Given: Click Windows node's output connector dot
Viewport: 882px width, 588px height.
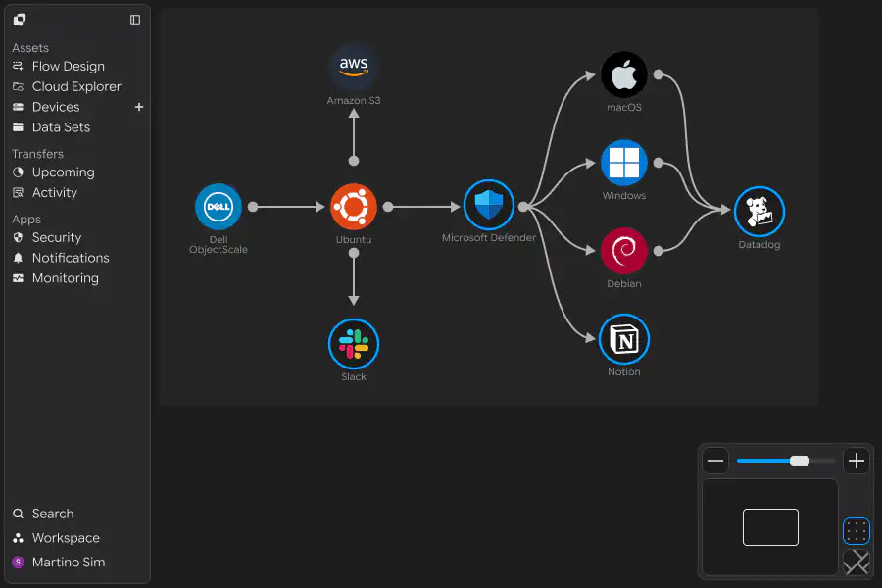Looking at the screenshot, I should [659, 164].
